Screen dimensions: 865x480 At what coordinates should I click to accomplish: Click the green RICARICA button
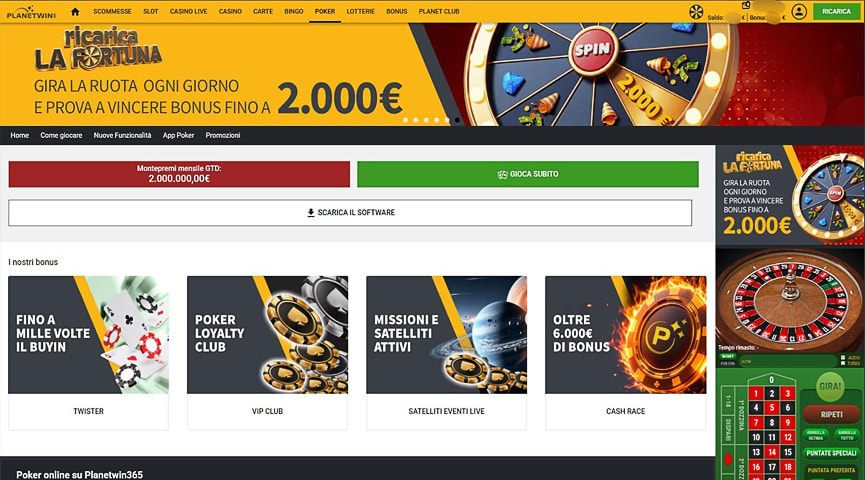tap(836, 12)
